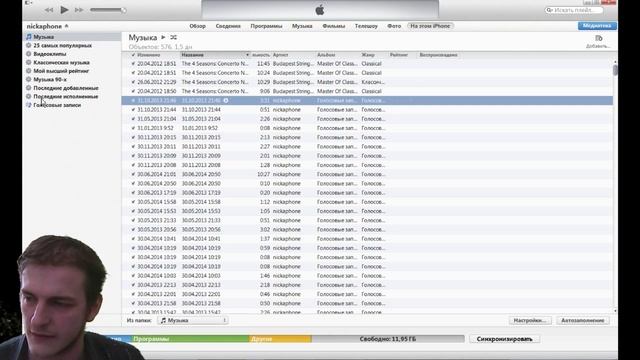Switch to the Телешоу tab

click(x=366, y=26)
